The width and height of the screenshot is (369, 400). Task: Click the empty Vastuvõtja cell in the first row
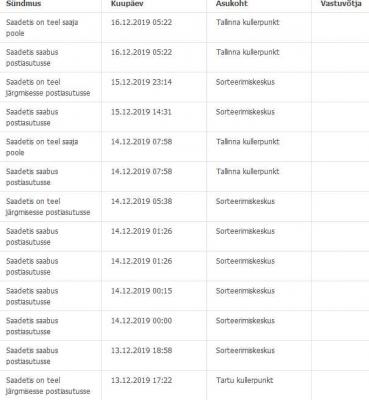pos(340,28)
